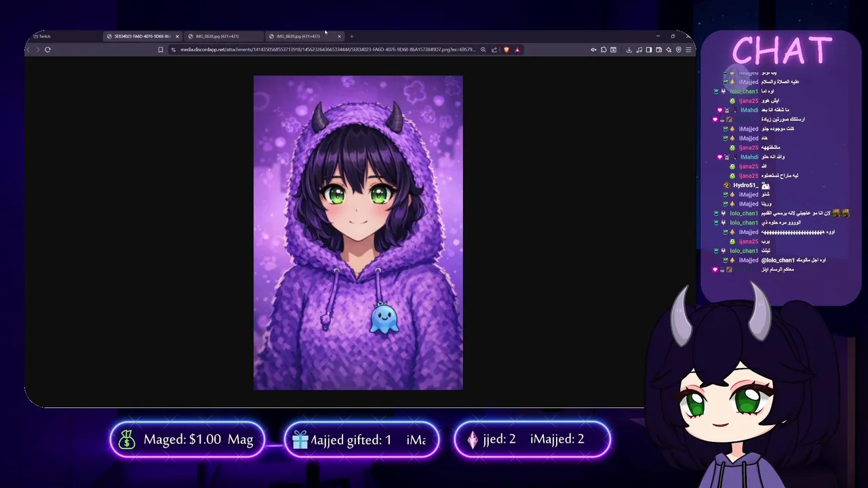
Task: Go forward one page in browser
Action: click(37, 49)
